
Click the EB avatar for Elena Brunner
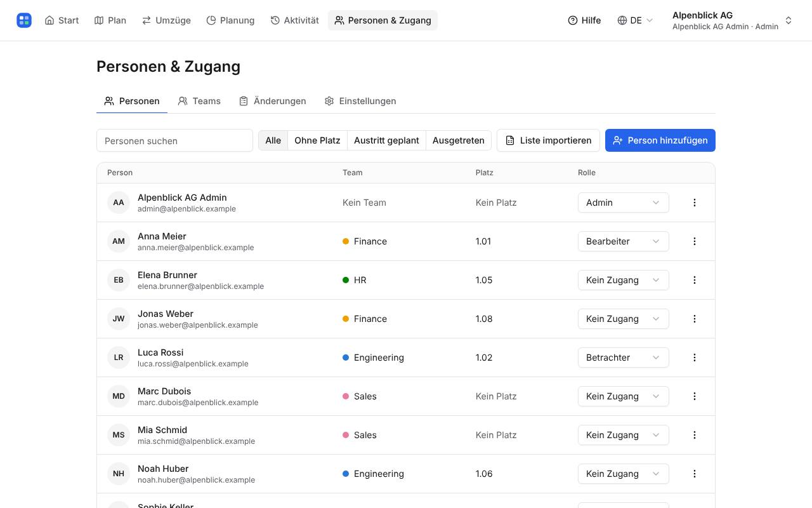[x=119, y=280]
